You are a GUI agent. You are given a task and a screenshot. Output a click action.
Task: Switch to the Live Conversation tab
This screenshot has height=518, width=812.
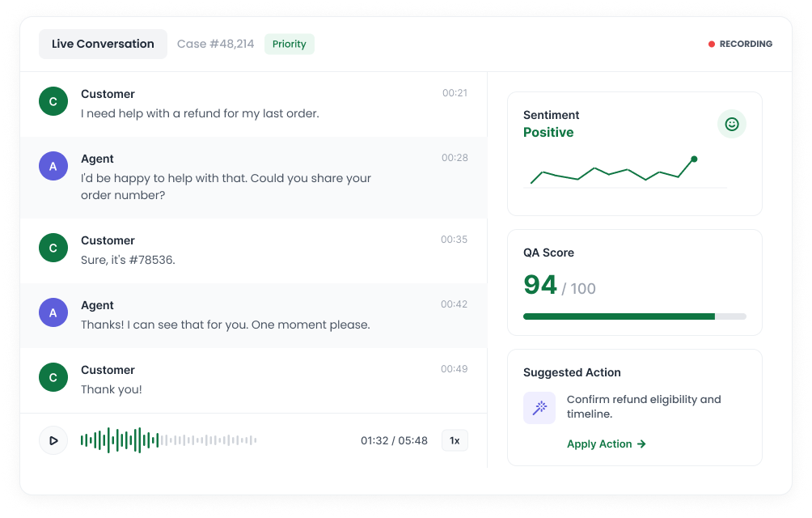click(103, 44)
